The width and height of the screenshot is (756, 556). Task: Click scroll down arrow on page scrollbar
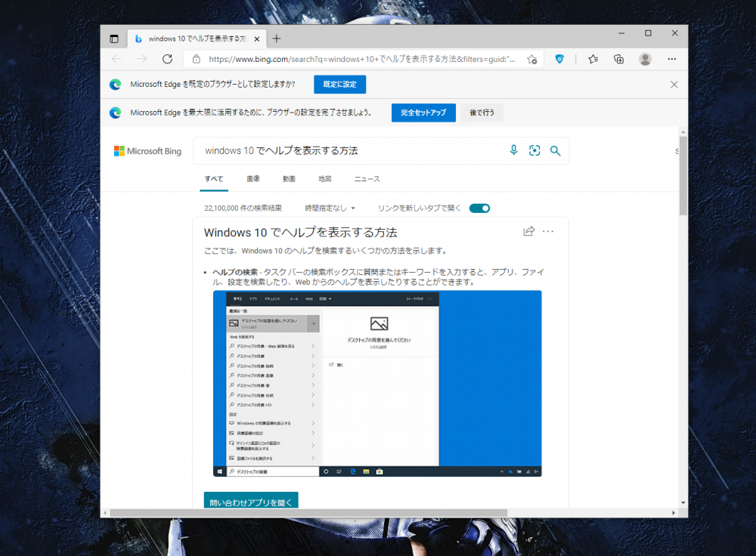click(683, 502)
